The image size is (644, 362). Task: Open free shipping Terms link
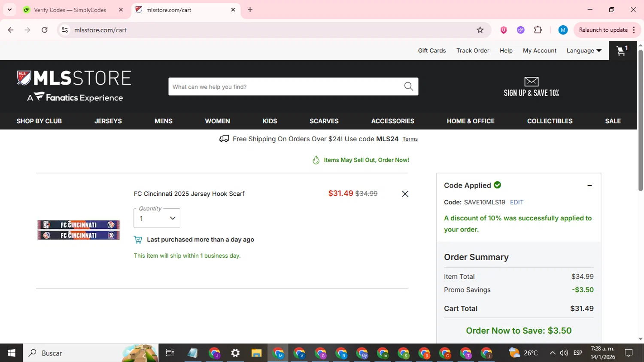pyautogui.click(x=410, y=139)
